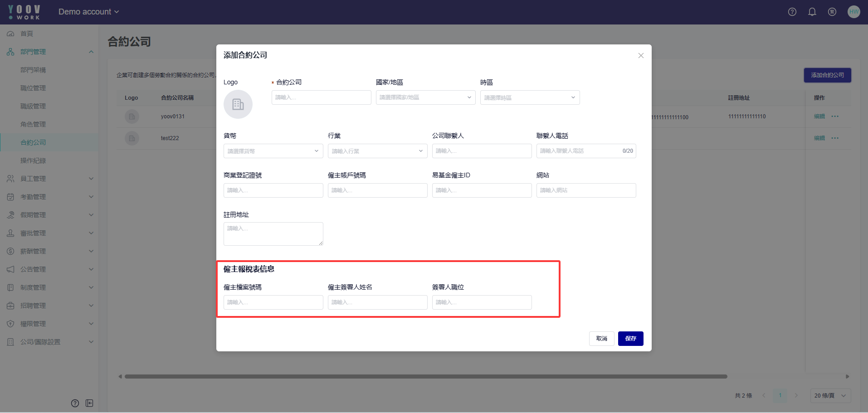Open the HW user avatar menu

click(x=853, y=12)
